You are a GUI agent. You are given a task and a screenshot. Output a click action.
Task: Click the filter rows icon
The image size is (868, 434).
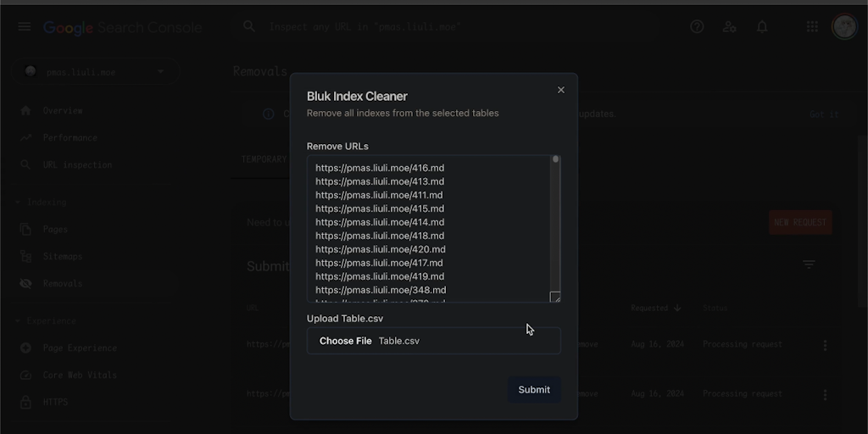[810, 265]
